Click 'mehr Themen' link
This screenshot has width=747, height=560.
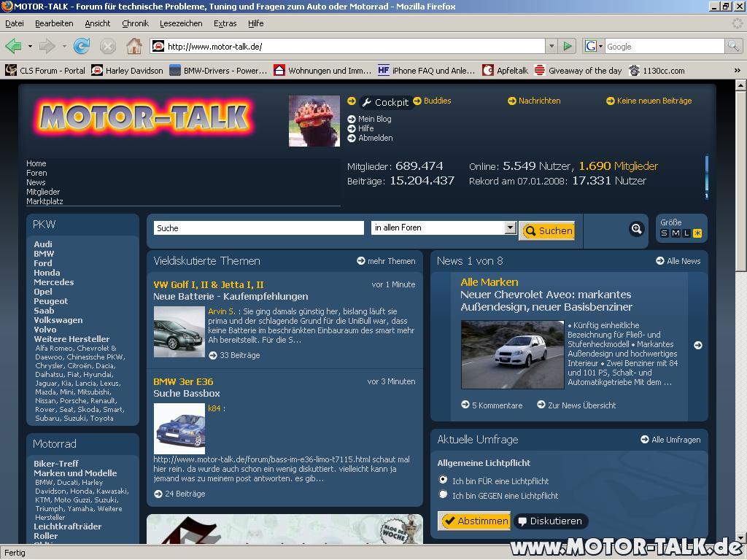[x=386, y=261]
